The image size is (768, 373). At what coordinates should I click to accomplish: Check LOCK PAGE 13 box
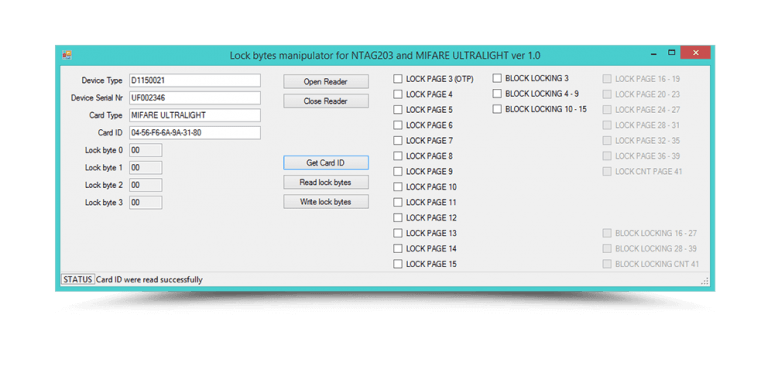click(x=398, y=233)
